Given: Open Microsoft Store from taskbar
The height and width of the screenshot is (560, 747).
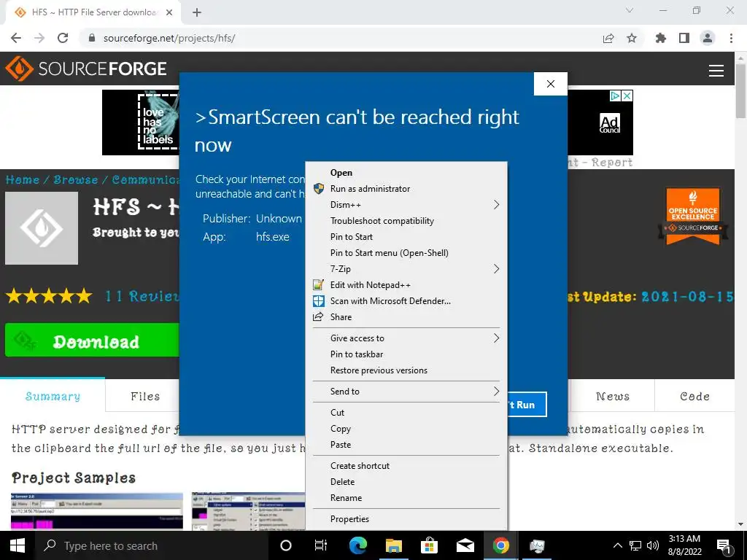Looking at the screenshot, I should click(x=429, y=545).
